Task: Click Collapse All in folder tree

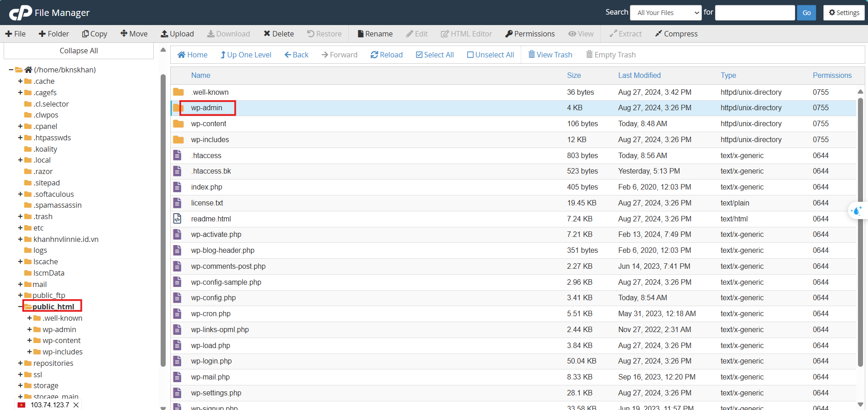Action: click(x=79, y=51)
